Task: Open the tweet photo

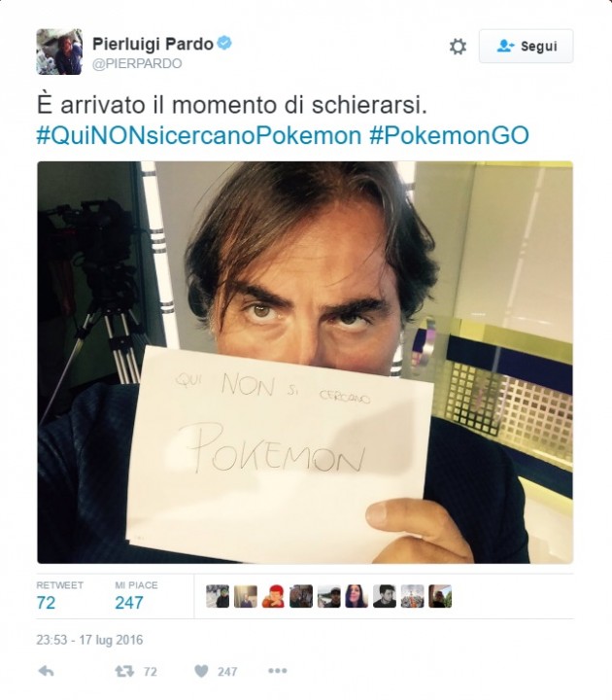Action: pyautogui.click(x=305, y=362)
